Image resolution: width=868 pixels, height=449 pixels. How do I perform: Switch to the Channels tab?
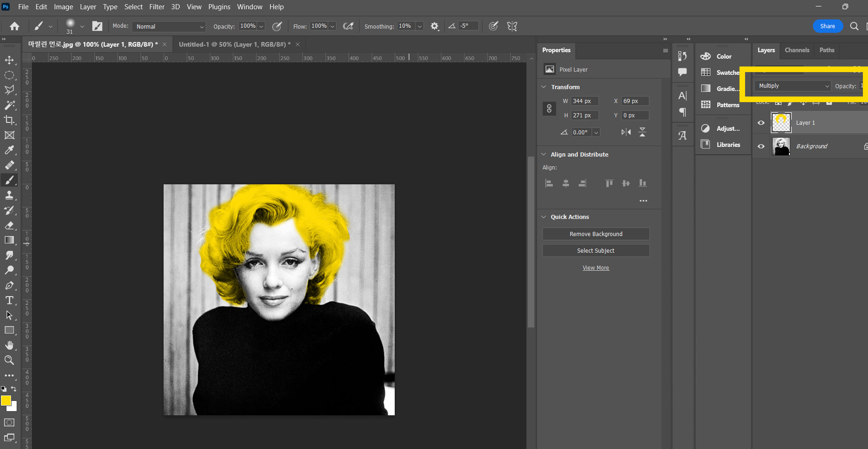pyautogui.click(x=797, y=50)
